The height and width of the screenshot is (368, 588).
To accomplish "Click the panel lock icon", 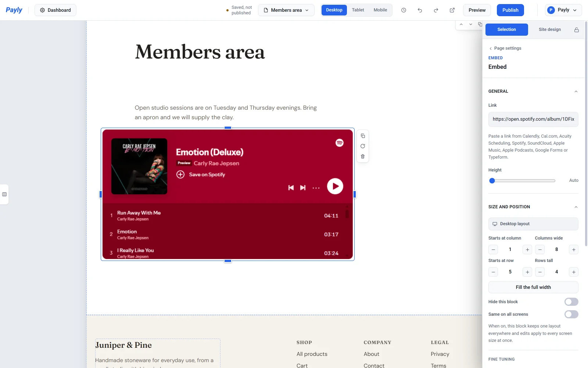I will click(577, 30).
